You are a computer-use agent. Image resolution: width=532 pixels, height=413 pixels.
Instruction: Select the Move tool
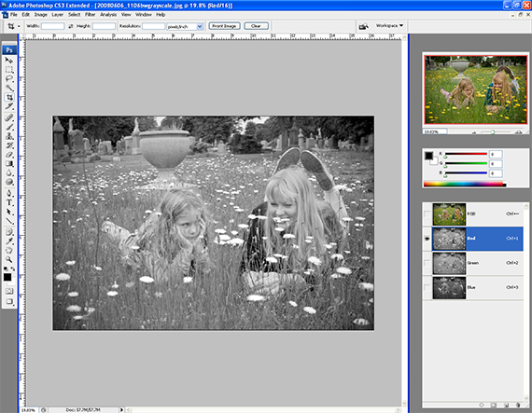tap(9, 61)
